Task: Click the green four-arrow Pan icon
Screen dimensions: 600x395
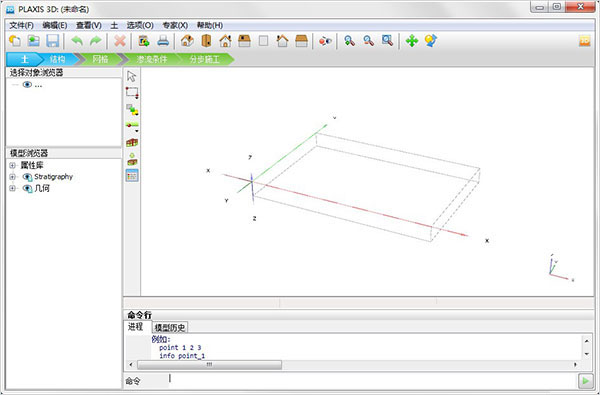Action: coord(412,41)
